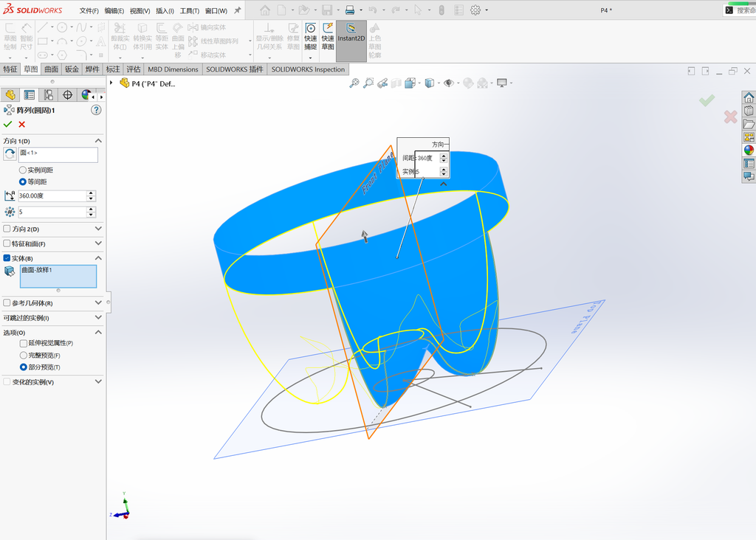This screenshot has height=540, width=756.
Task: Open the 插入(I) menu
Action: point(165,10)
